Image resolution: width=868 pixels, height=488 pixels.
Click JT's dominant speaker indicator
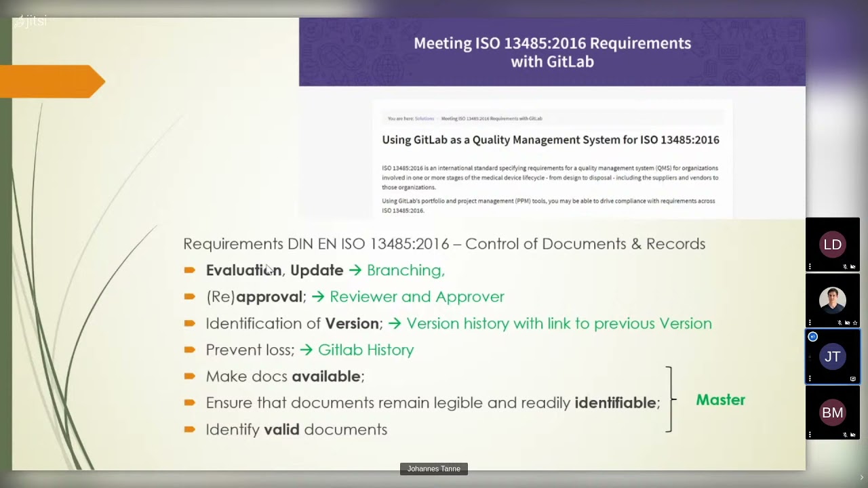(812, 337)
